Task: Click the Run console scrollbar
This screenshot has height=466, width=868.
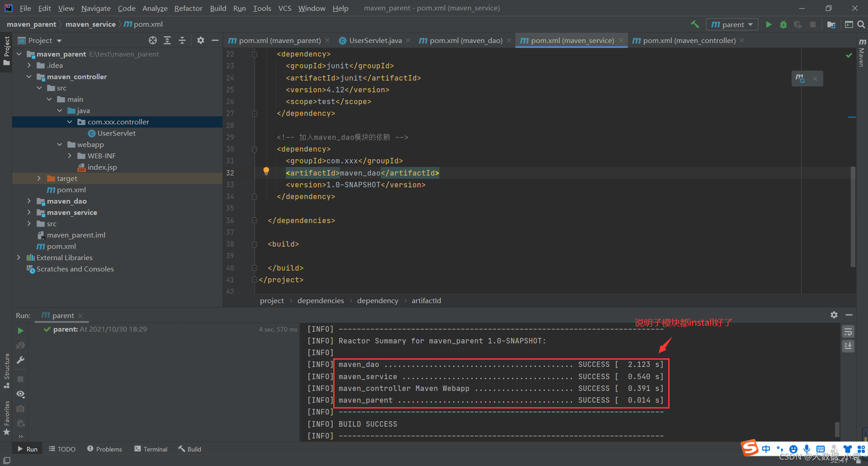Action: click(x=837, y=429)
